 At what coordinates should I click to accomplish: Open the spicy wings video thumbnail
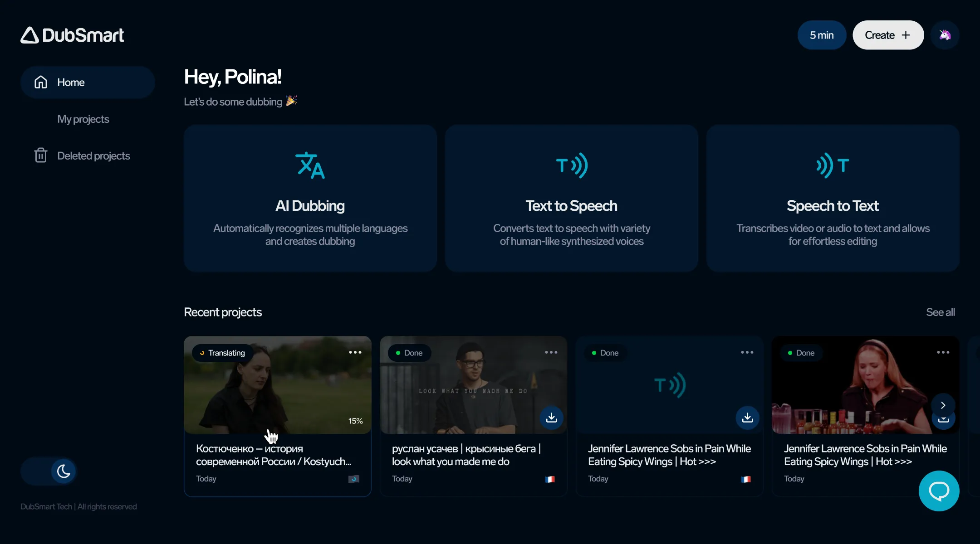[x=866, y=385]
